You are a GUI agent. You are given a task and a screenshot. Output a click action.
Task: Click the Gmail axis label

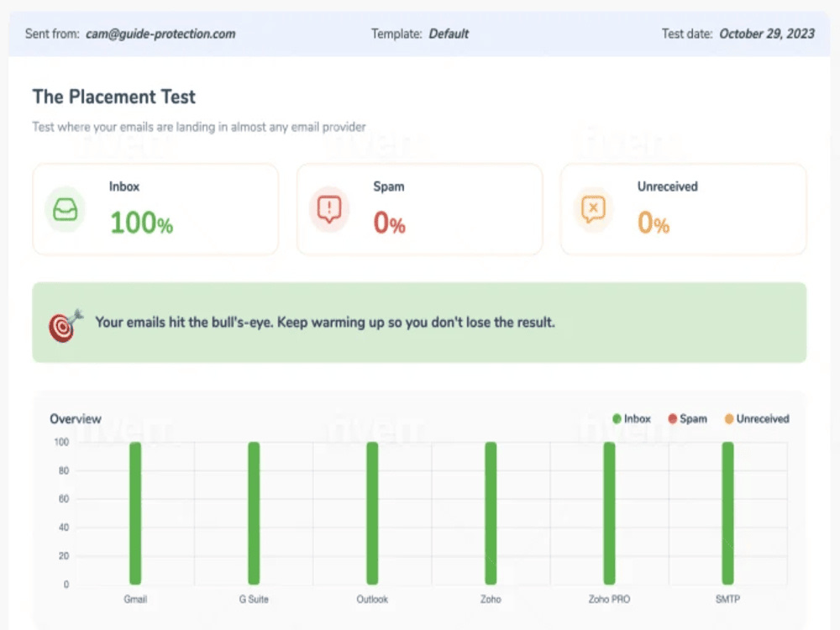click(135, 599)
